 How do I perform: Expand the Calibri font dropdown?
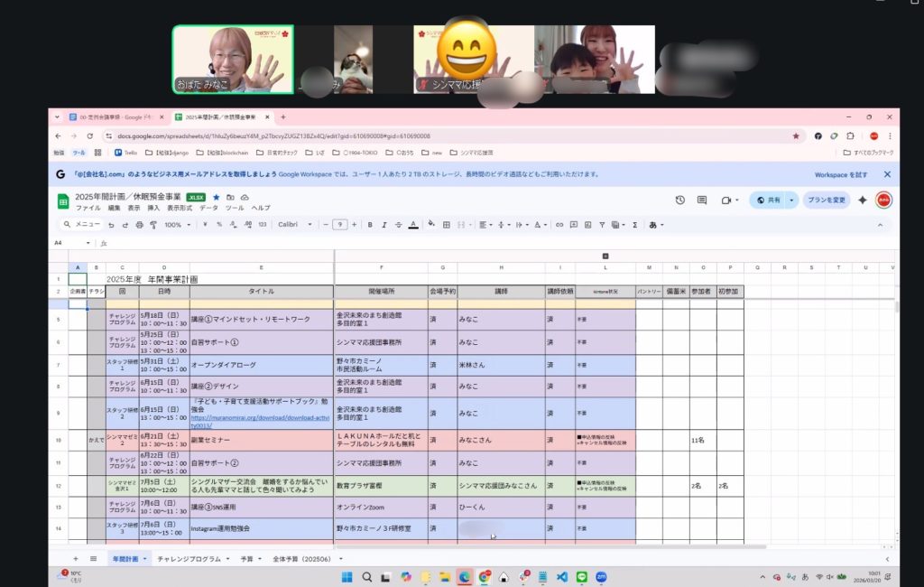point(294,225)
